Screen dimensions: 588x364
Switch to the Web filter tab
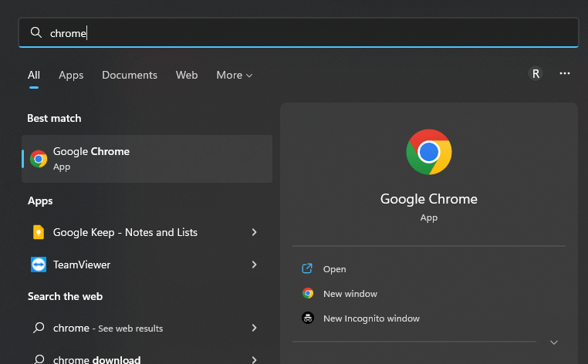click(x=187, y=75)
